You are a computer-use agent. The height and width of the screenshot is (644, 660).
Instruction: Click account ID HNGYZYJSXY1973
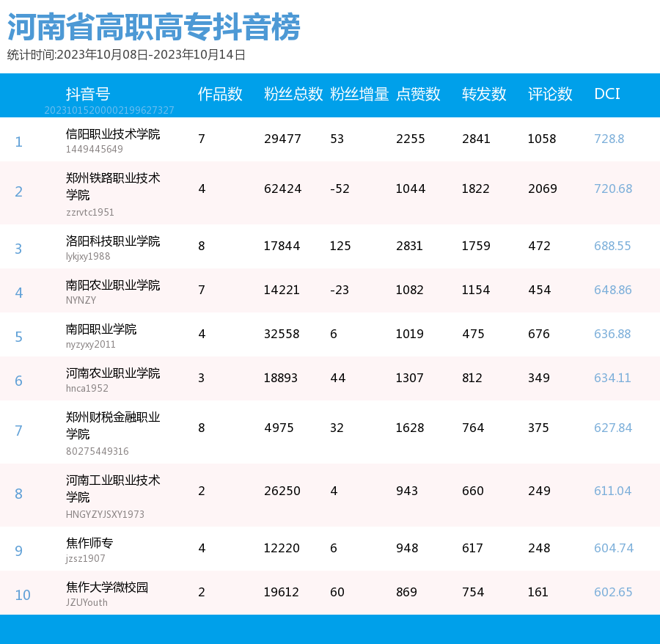105,514
